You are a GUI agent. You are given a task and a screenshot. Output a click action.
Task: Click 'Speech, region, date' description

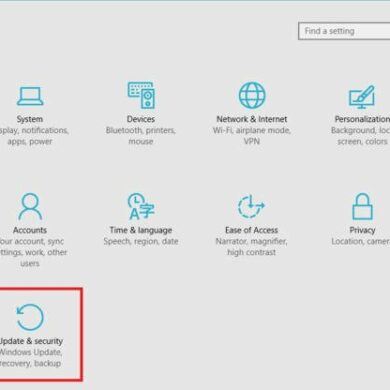141,241
